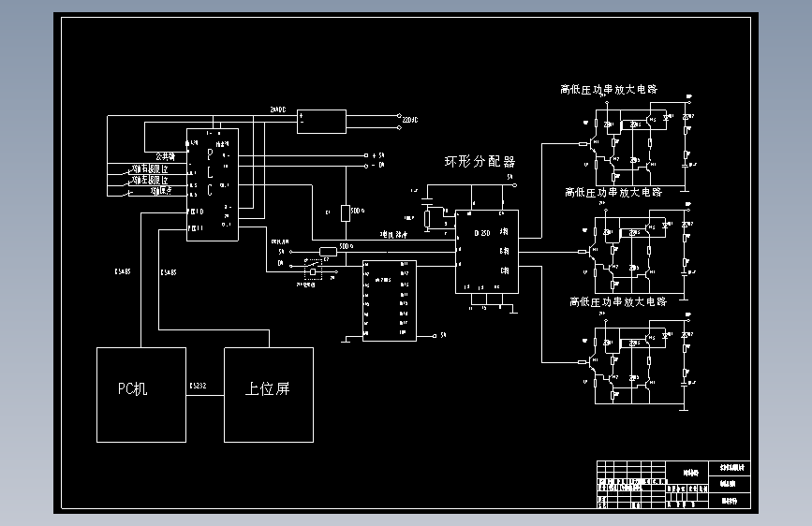Image resolution: width=812 pixels, height=526 pixels.
Task: Click the topmost 高低压功率放大电路 title
Action: click(x=609, y=90)
